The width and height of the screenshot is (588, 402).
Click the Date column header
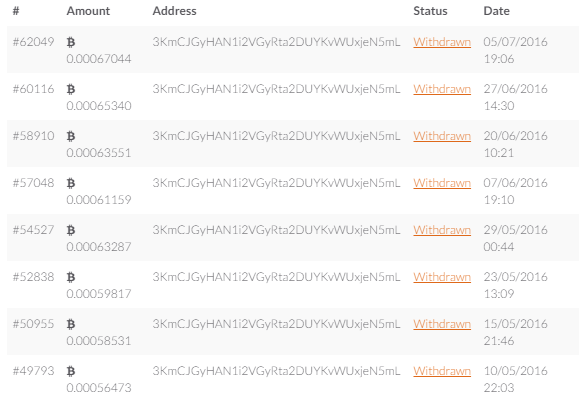pyautogui.click(x=496, y=11)
